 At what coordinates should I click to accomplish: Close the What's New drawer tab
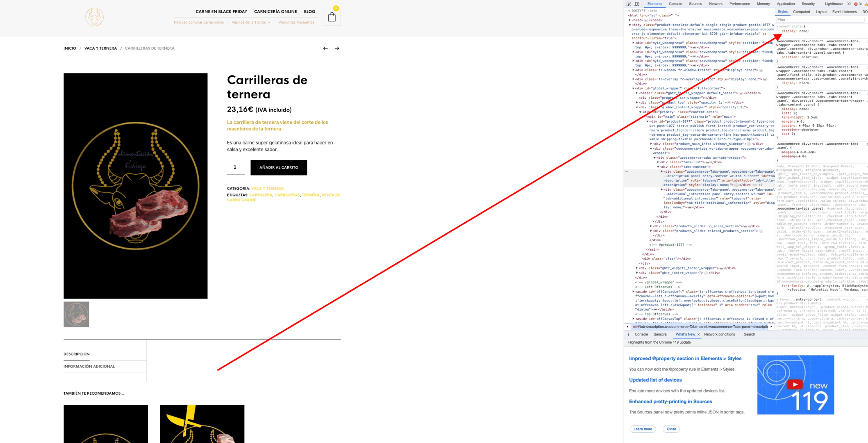699,334
